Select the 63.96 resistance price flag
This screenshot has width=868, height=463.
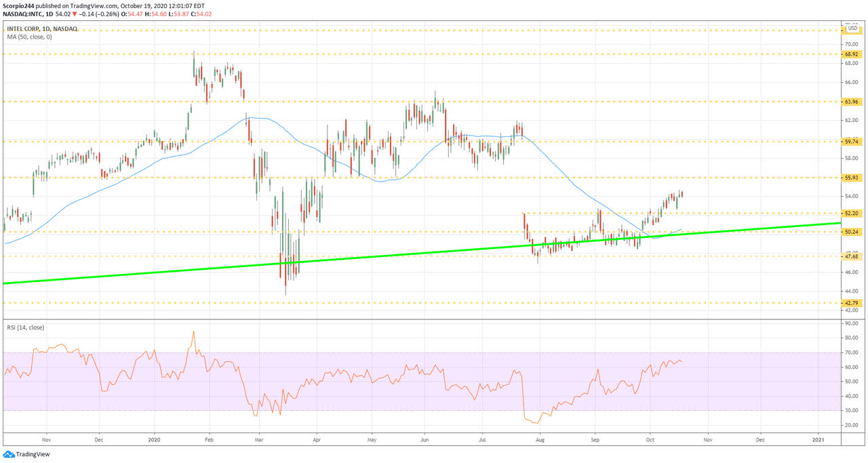851,103
